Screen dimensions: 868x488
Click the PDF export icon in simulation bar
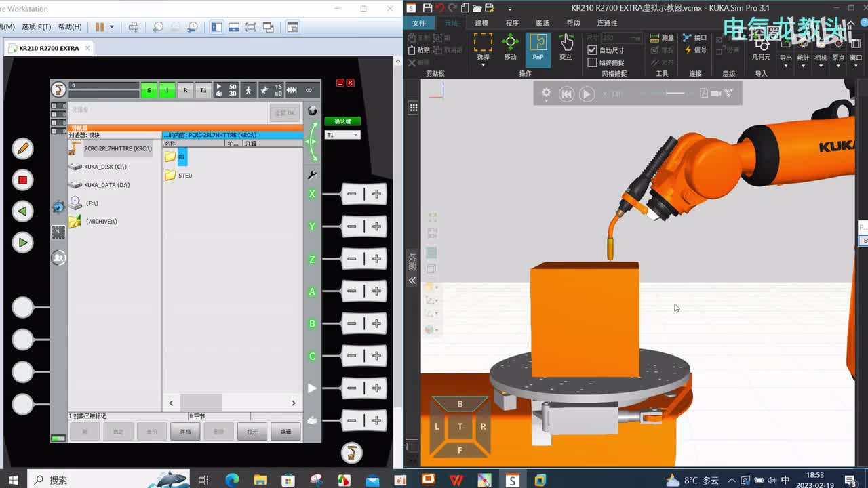coord(704,94)
